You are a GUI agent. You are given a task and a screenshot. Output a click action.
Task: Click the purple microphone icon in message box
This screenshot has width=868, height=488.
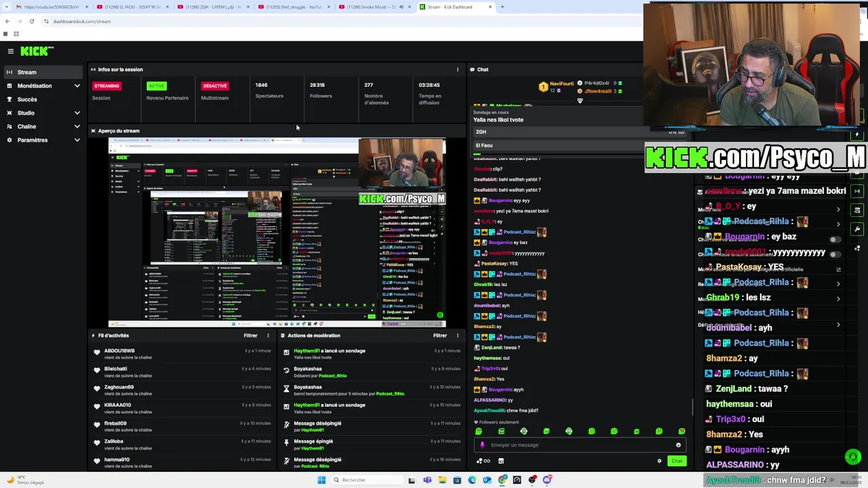482,445
